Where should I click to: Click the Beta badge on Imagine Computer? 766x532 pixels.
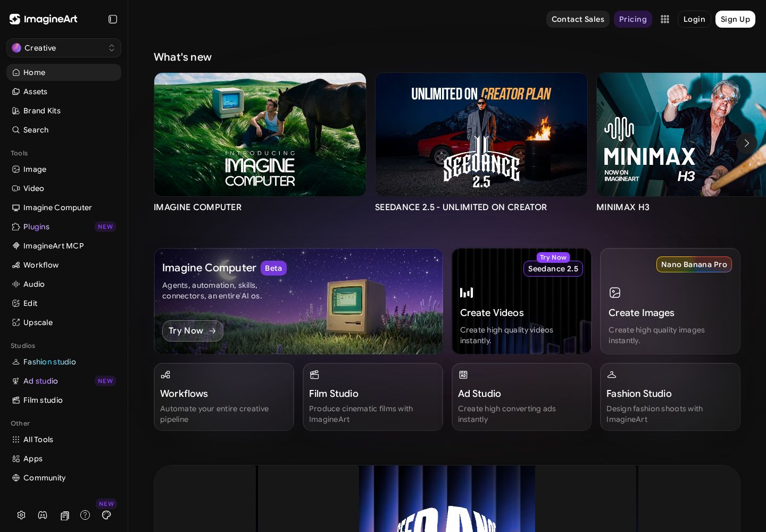pyautogui.click(x=273, y=268)
